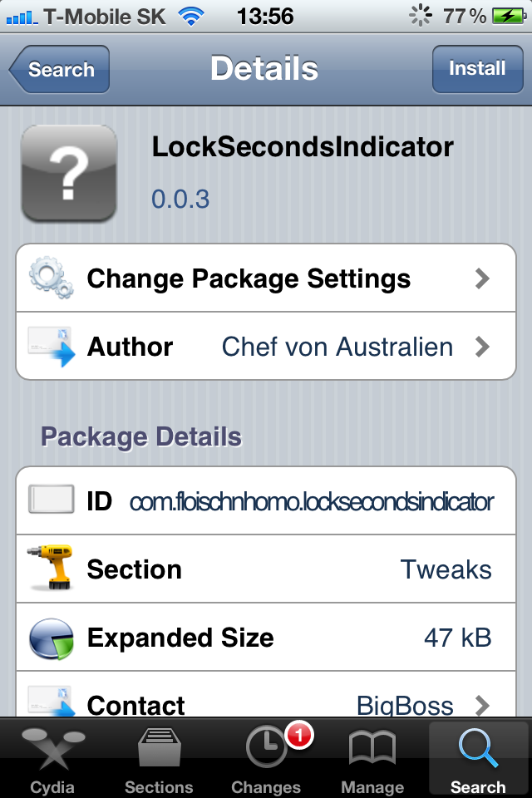Tap the globe icon beside Expanded Size
Viewport: 532px width, 798px height.
coord(51,638)
